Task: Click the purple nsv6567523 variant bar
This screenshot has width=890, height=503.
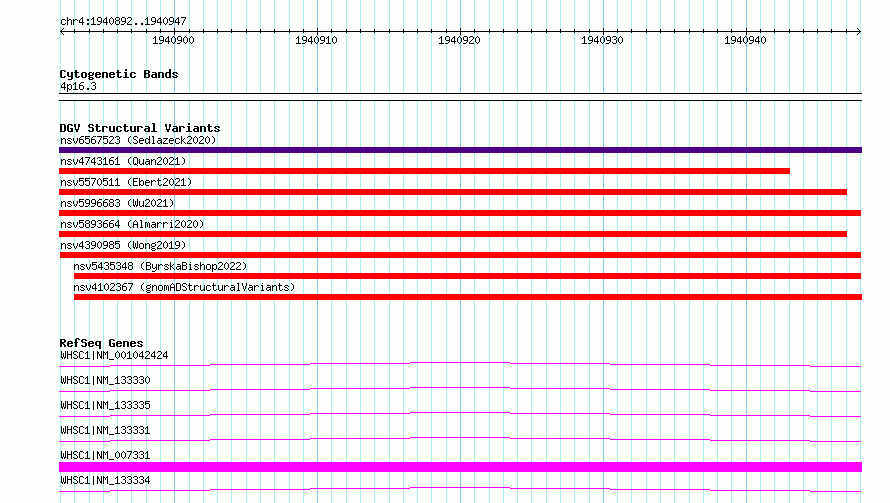Action: pyautogui.click(x=460, y=150)
